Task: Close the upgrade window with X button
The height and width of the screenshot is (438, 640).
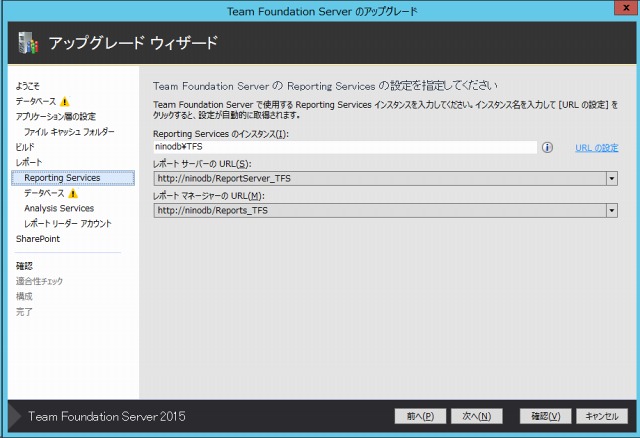Action: 626,8
